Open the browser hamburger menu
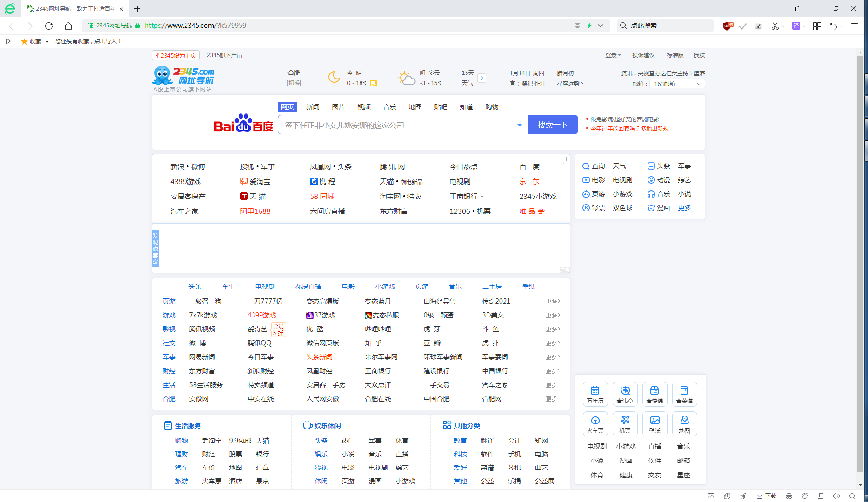This screenshot has width=868, height=502. tap(855, 26)
